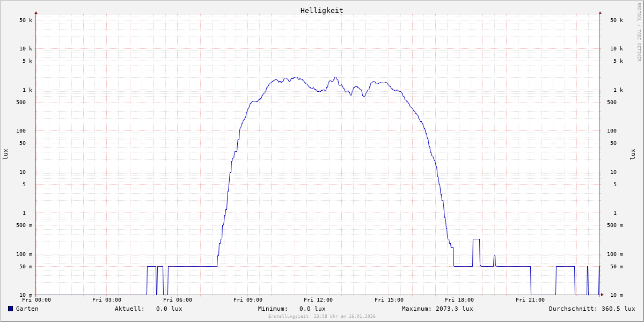Click the RRDTOOL / TOBI OETIKER watermark
644x322 pixels.
coord(639,32)
